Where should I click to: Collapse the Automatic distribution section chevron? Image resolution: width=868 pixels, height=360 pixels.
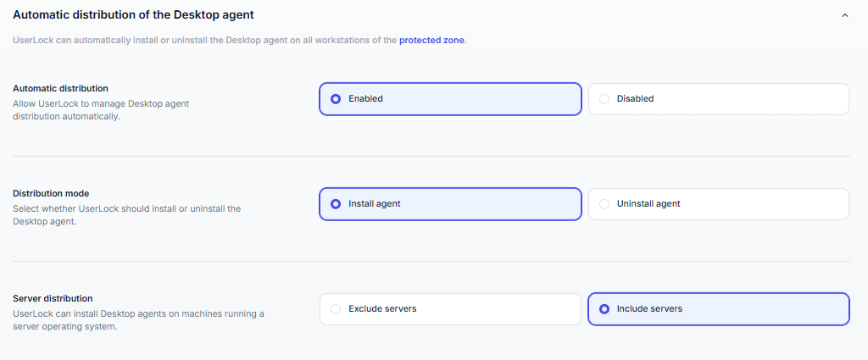coord(844,15)
